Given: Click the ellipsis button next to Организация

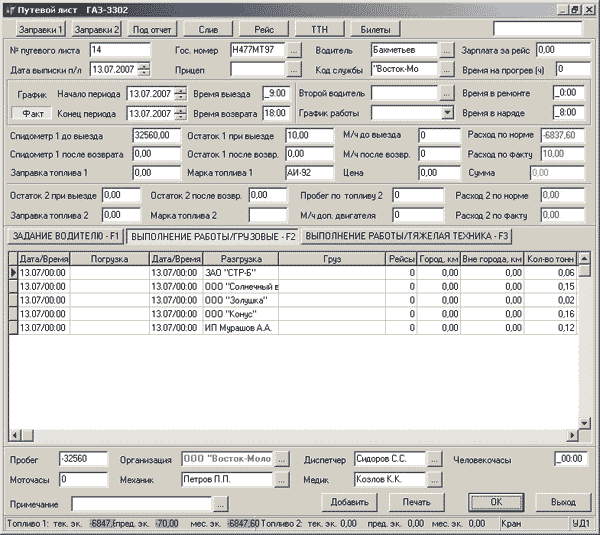Looking at the screenshot, I should click(x=282, y=459).
